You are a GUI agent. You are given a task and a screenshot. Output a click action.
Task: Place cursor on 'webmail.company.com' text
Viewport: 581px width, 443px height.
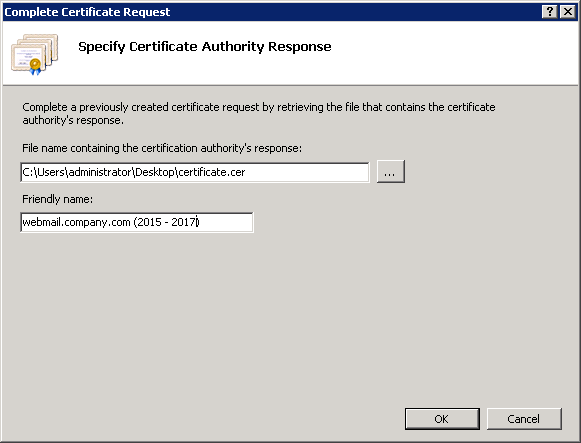pyautogui.click(x=76, y=222)
